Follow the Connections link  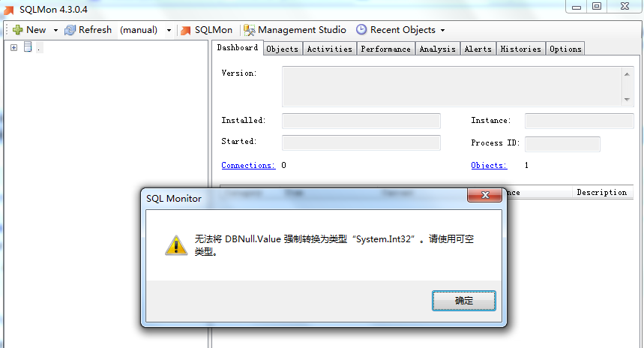[248, 165]
